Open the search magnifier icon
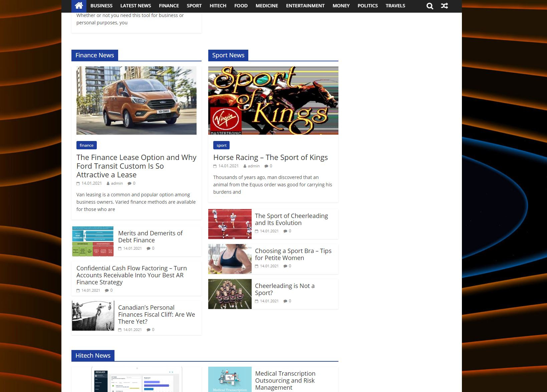547x392 pixels. [430, 6]
